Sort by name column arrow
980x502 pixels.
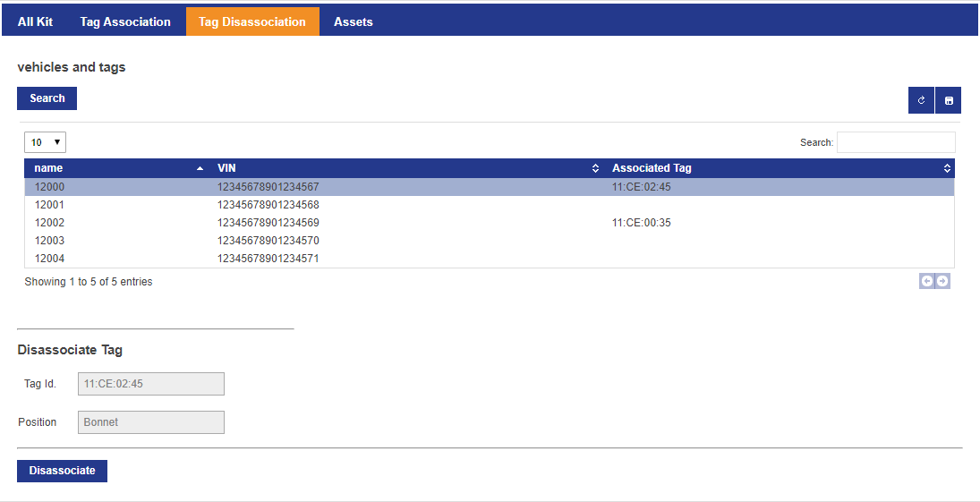[200, 168]
